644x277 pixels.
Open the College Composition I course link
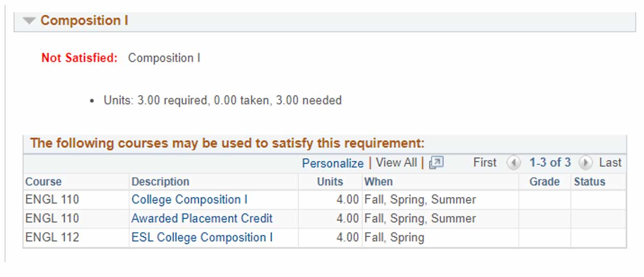pyautogui.click(x=189, y=200)
